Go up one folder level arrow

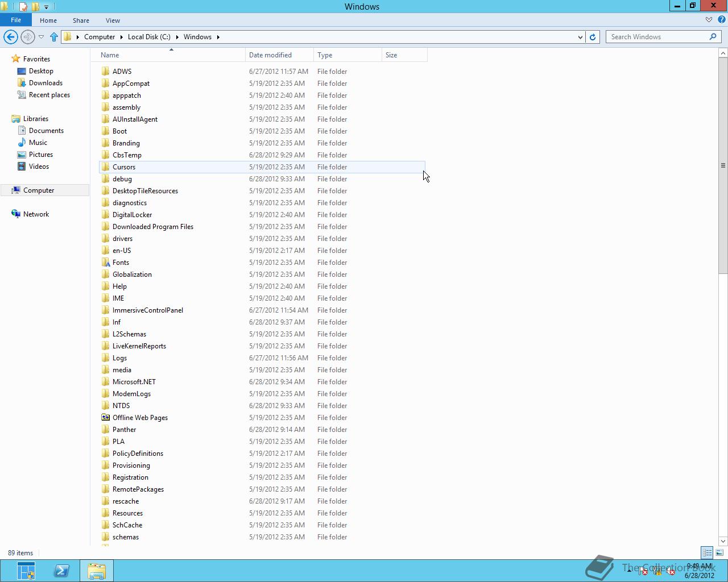click(x=54, y=37)
